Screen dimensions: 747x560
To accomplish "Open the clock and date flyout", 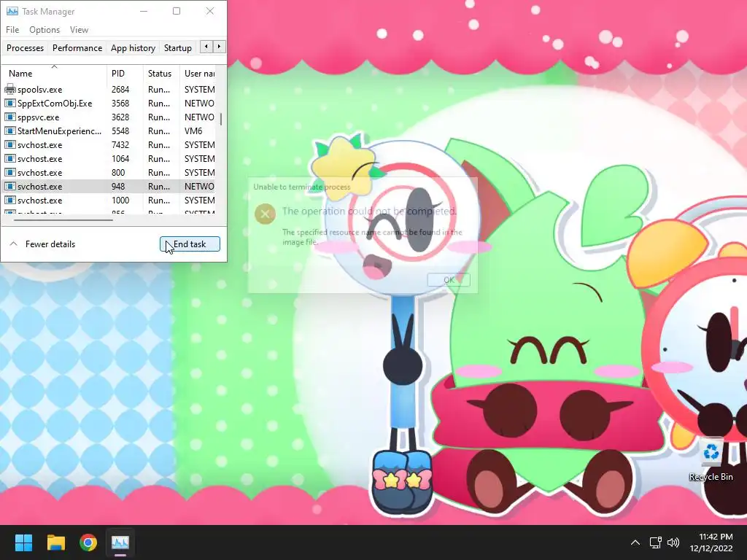I will pyautogui.click(x=711, y=542).
